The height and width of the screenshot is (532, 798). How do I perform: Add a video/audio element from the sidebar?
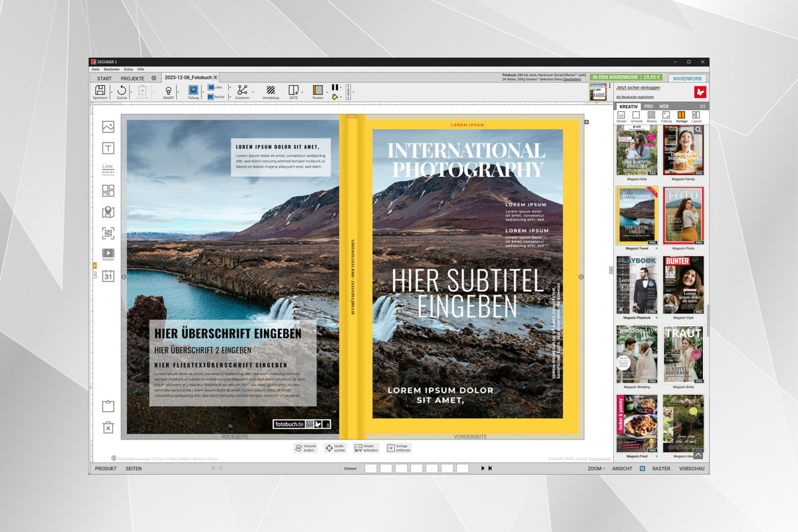pos(107,253)
